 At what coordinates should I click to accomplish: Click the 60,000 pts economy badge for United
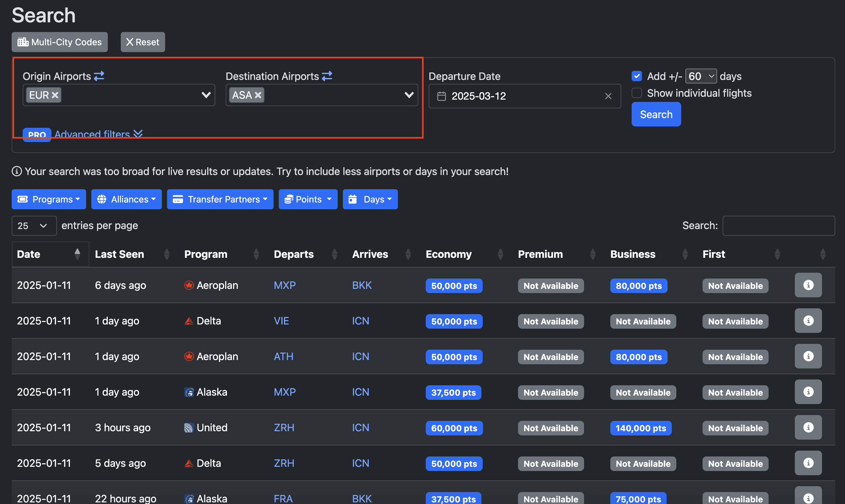click(454, 428)
